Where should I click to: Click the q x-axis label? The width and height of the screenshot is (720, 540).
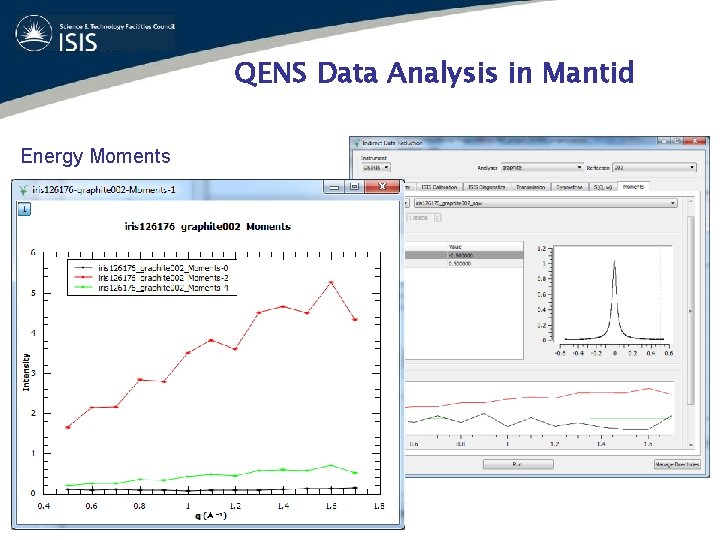(x=211, y=516)
